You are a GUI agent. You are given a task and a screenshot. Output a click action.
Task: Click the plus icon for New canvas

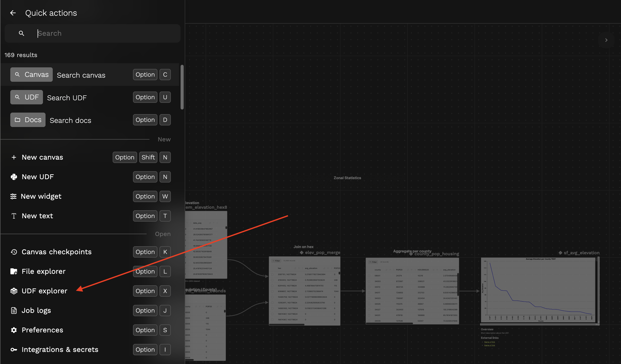(14, 157)
